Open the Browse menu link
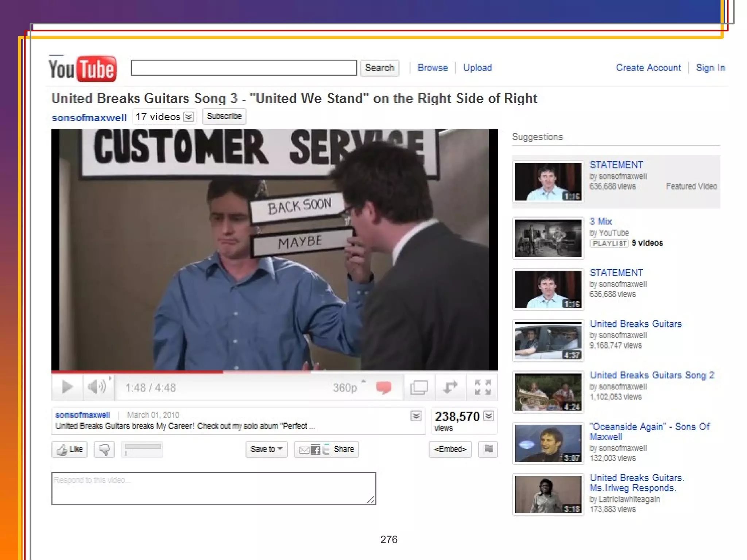This screenshot has width=747, height=560. coord(433,68)
